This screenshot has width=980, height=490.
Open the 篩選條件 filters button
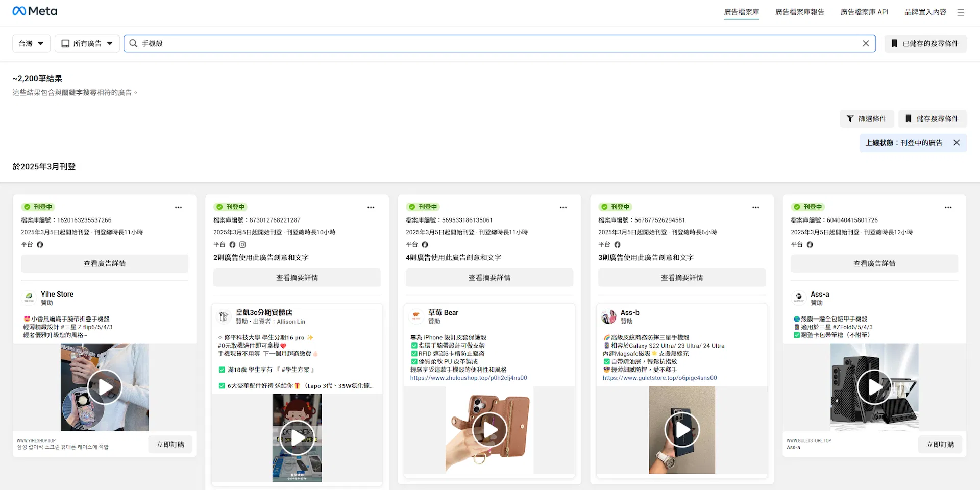click(867, 118)
